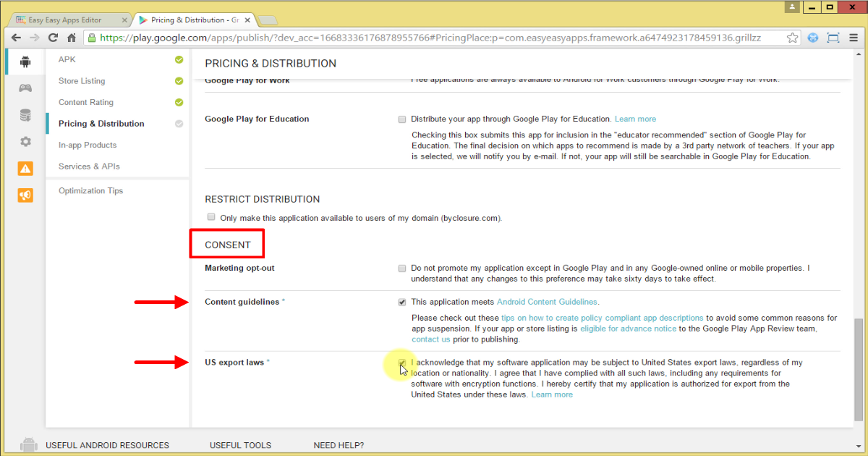Check the Marketing opt-out checkbox
The width and height of the screenshot is (868, 456).
(x=402, y=268)
